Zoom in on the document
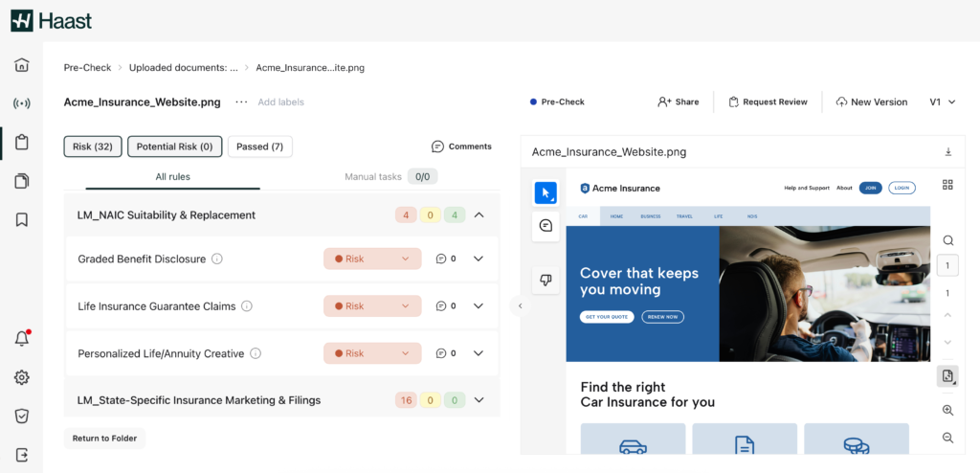 [x=947, y=411]
